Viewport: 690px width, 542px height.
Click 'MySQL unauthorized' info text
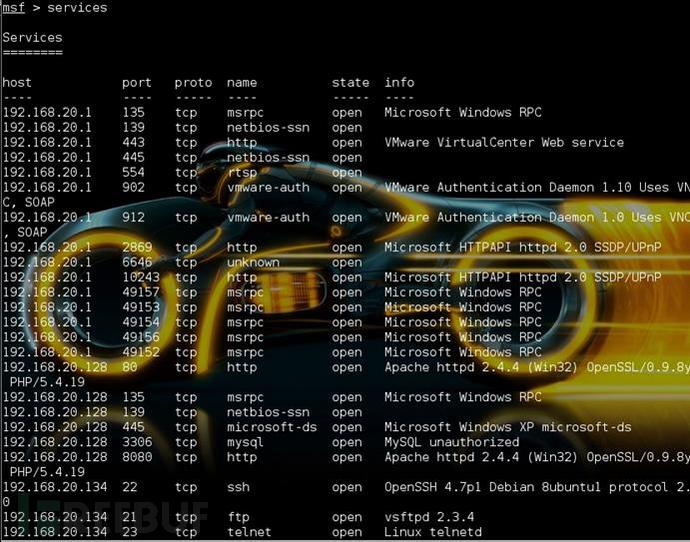[451, 442]
